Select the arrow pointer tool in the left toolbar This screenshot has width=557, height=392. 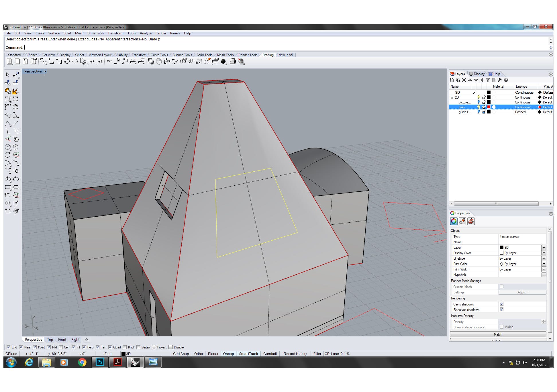click(x=8, y=75)
